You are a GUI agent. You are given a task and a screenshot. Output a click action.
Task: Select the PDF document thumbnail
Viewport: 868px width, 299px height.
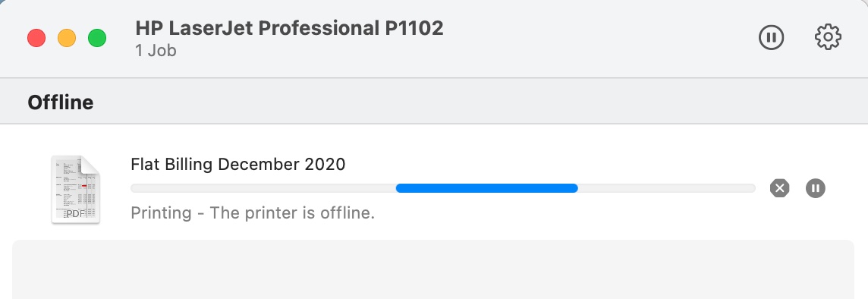tap(76, 190)
